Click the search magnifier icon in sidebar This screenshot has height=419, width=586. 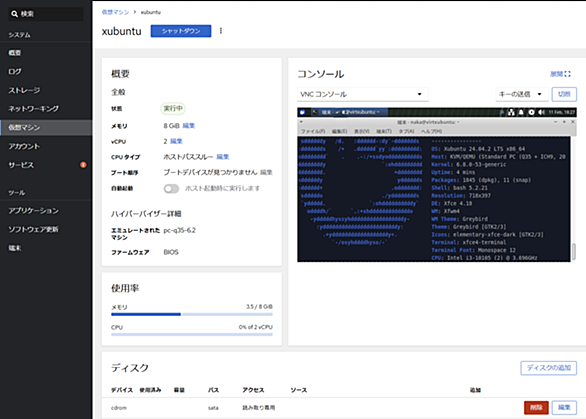click(14, 14)
